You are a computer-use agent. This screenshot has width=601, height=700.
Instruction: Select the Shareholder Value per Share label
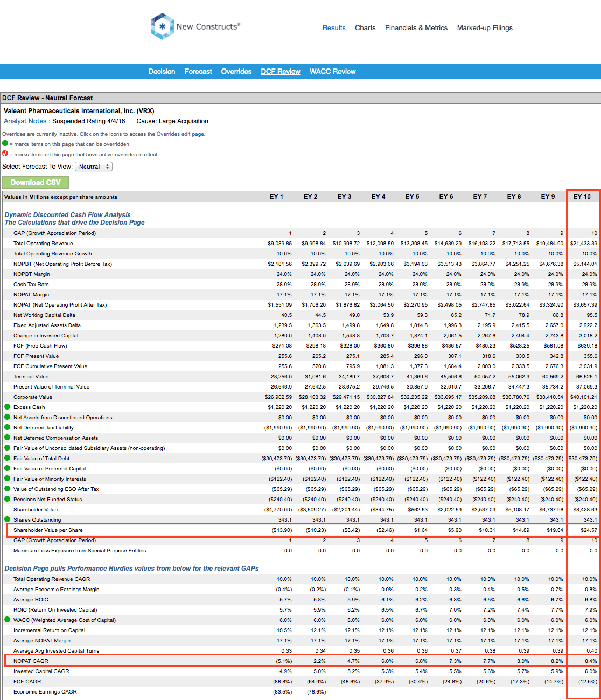(48, 530)
